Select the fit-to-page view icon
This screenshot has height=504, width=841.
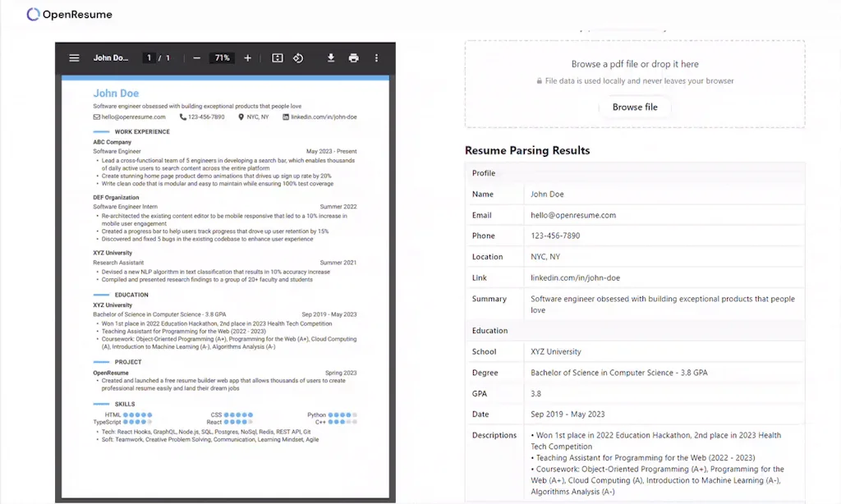[x=277, y=57]
